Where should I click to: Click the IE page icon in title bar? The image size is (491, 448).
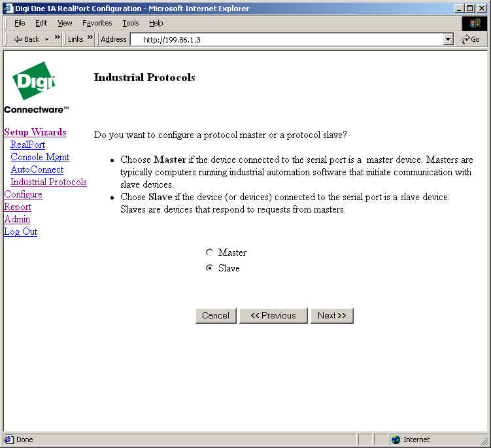[8, 8]
